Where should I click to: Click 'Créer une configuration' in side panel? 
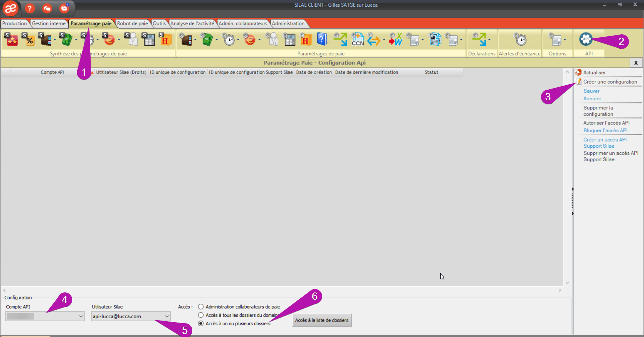[610, 82]
